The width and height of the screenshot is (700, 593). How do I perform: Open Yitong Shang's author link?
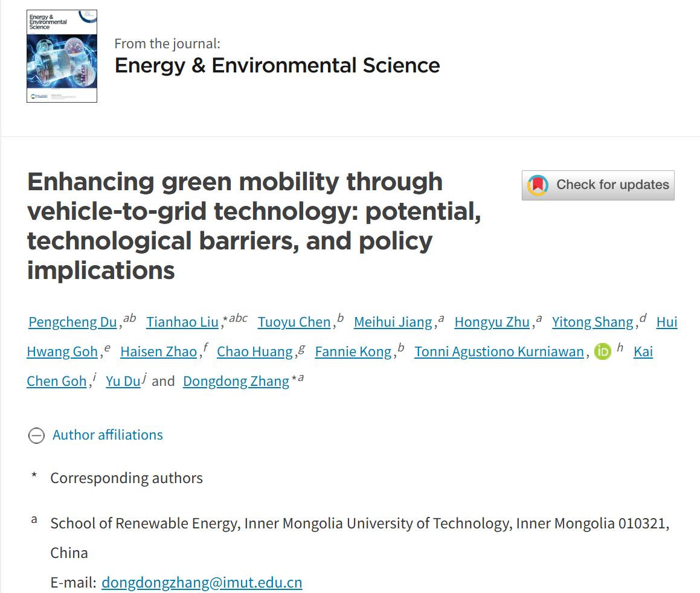click(592, 322)
